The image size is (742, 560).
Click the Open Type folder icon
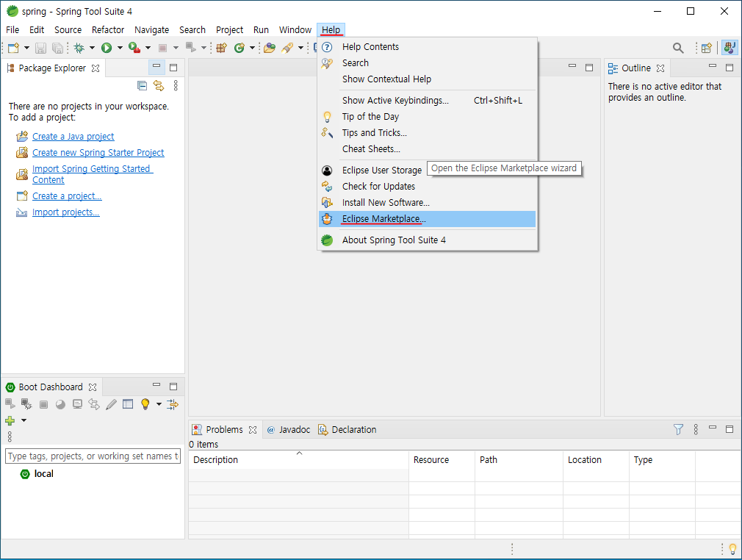270,48
